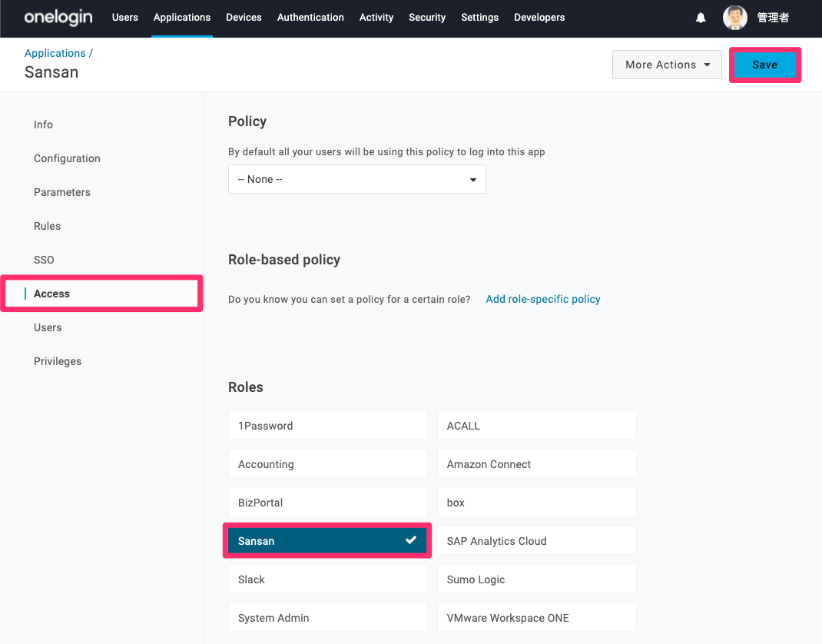Click the 管理者 username label
Screen dimensions: 822x644
[773, 18]
